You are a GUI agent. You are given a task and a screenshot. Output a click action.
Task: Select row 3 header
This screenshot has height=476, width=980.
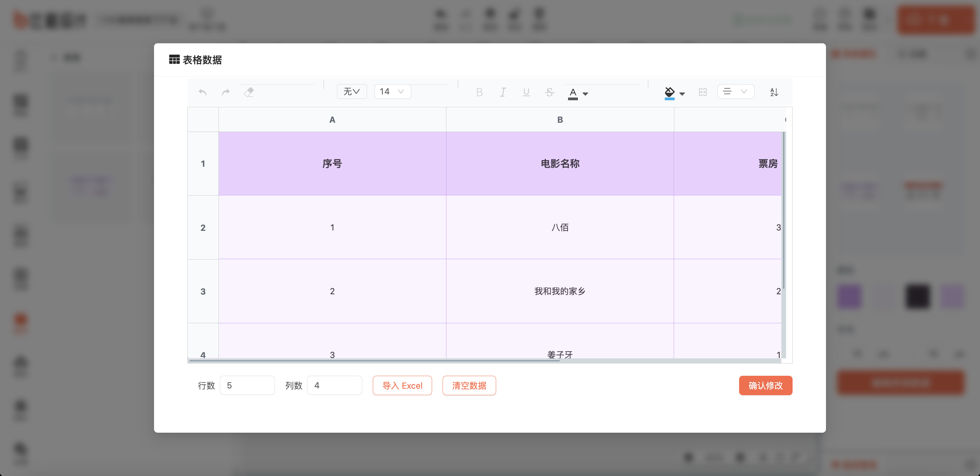203,291
